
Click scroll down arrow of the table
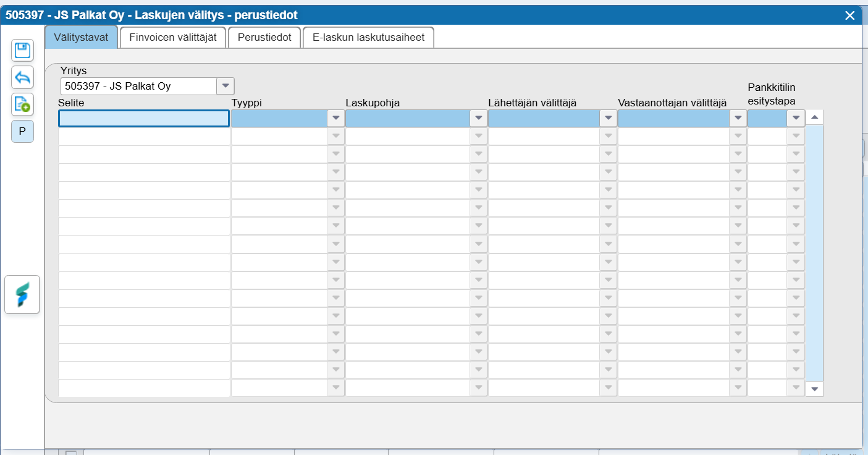(814, 389)
